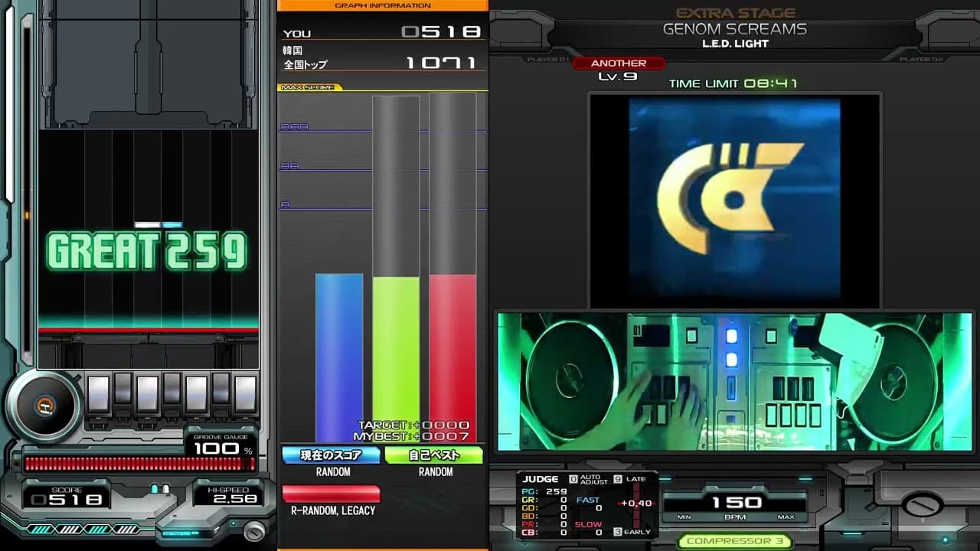The image size is (980, 551).
Task: Click the PG: 259 judge count
Action: pyautogui.click(x=544, y=491)
